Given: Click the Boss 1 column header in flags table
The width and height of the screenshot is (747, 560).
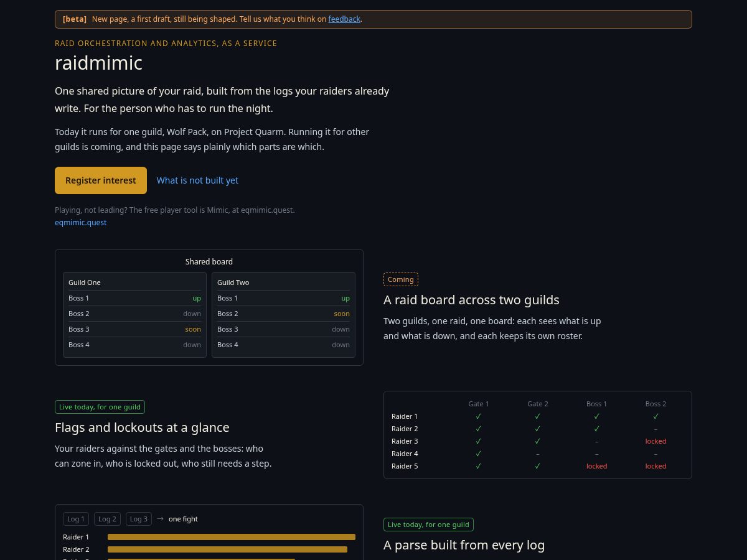Looking at the screenshot, I should pos(596,404).
